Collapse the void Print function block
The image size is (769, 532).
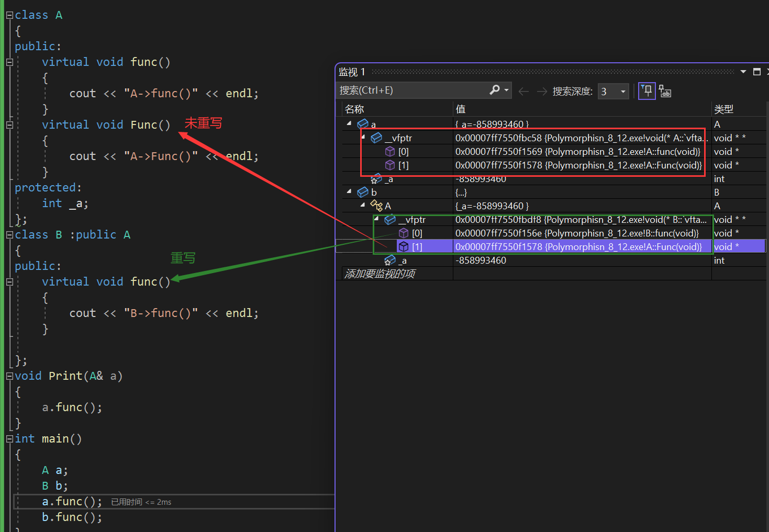9,376
